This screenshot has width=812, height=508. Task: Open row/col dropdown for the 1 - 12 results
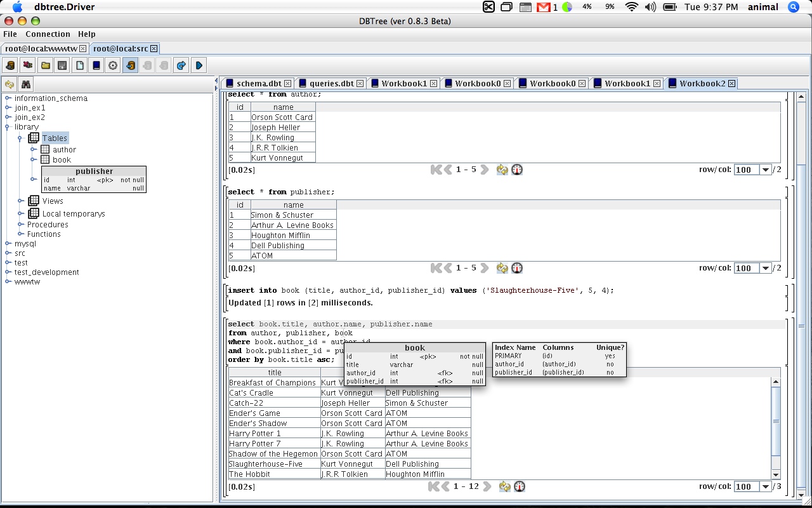point(766,487)
